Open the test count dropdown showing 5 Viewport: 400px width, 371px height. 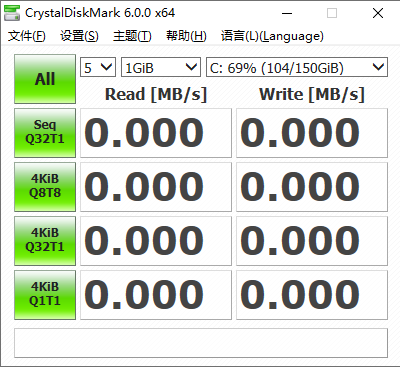point(98,67)
